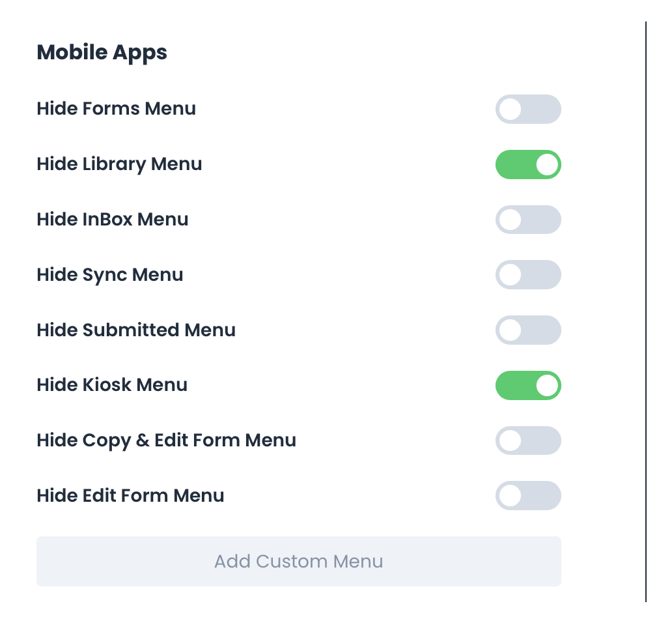Click the Hide Forms Menu label text
This screenshot has width=672, height=636.
pyautogui.click(x=117, y=108)
